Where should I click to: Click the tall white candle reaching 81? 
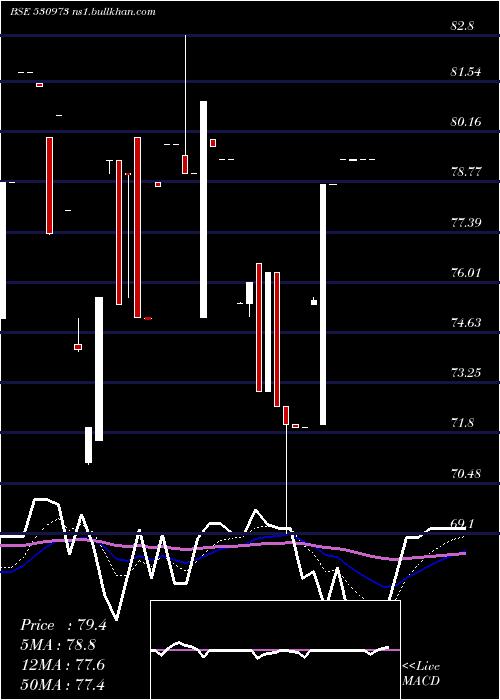tap(204, 209)
